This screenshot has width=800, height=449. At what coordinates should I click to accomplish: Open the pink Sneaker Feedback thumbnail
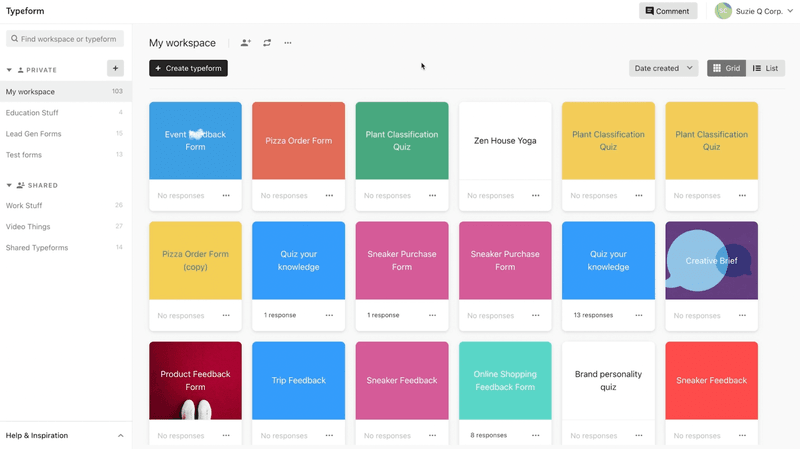pos(402,381)
